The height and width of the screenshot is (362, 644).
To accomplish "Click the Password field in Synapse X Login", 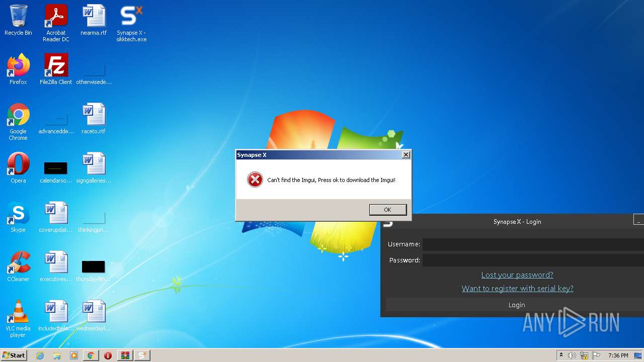I will (x=533, y=260).
